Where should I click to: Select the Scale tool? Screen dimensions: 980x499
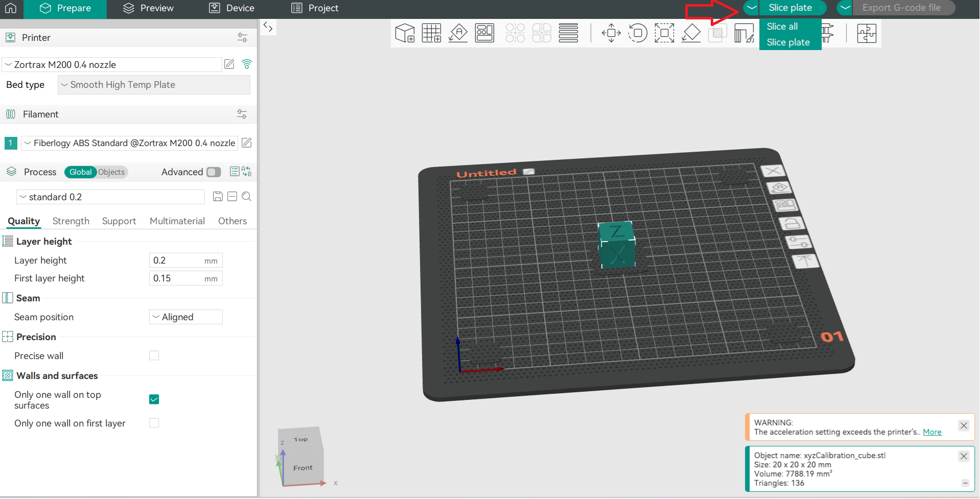click(x=664, y=33)
